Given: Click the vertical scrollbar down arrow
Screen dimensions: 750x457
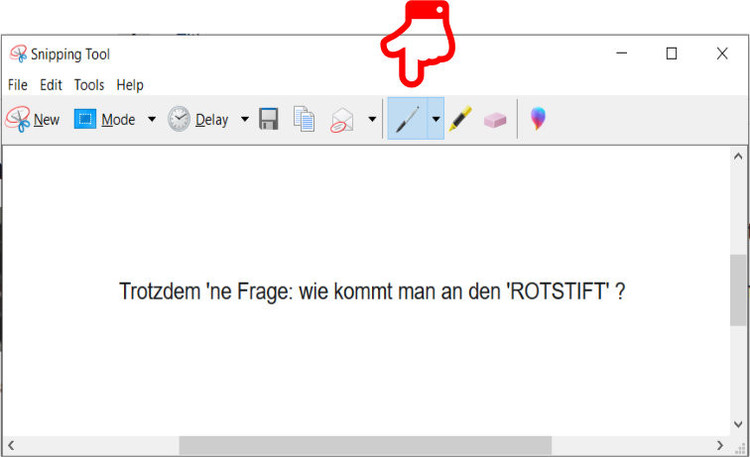Looking at the screenshot, I should (738, 424).
